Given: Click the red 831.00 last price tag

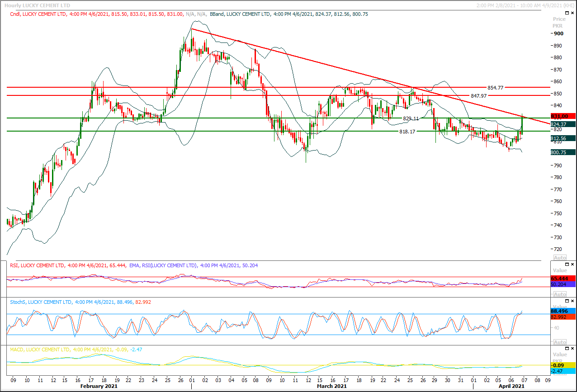Looking at the screenshot, I should (563, 116).
